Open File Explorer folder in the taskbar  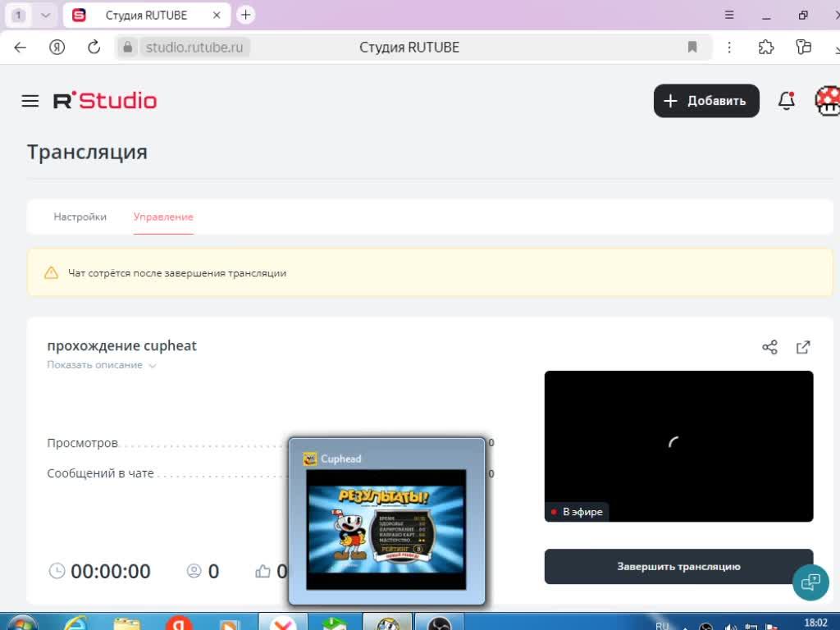127,623
